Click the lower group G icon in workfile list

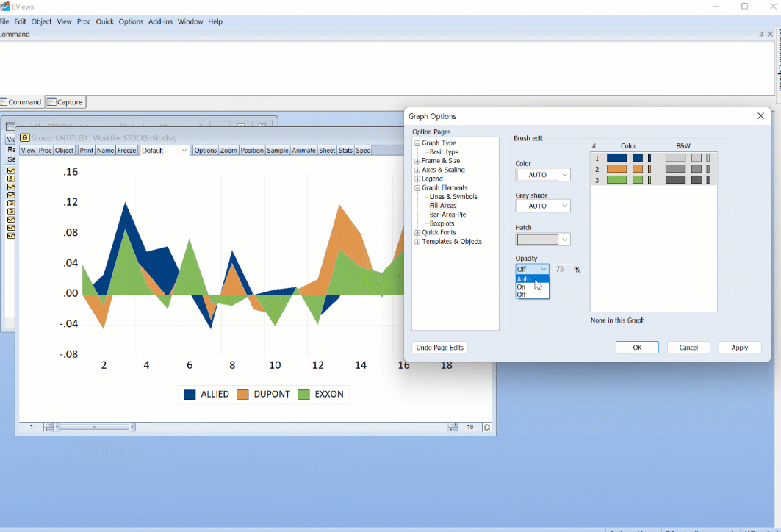tap(11, 211)
